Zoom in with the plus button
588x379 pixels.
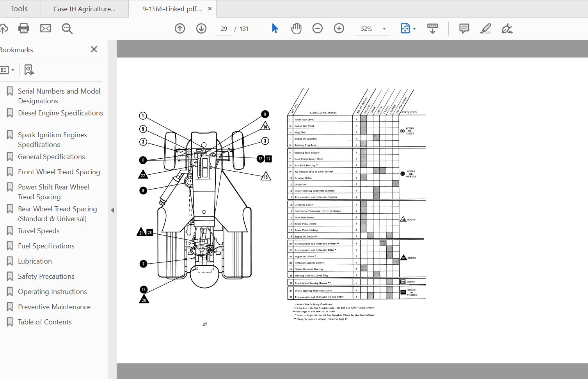(x=339, y=28)
